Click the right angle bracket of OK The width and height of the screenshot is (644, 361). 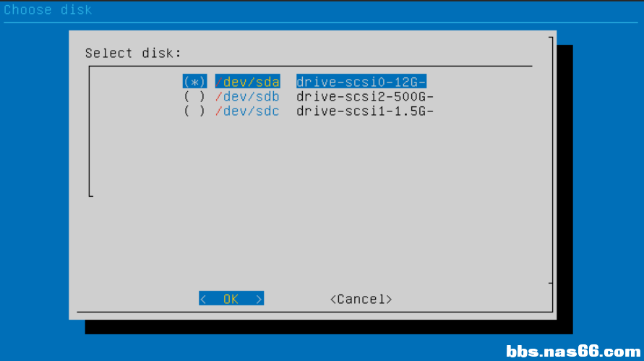[x=259, y=299]
